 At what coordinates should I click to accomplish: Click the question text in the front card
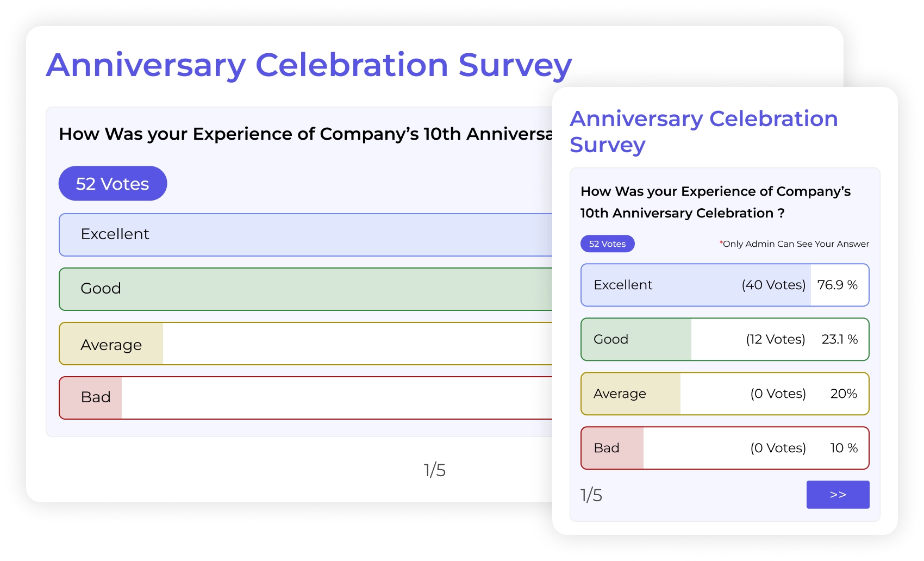pyautogui.click(x=715, y=202)
